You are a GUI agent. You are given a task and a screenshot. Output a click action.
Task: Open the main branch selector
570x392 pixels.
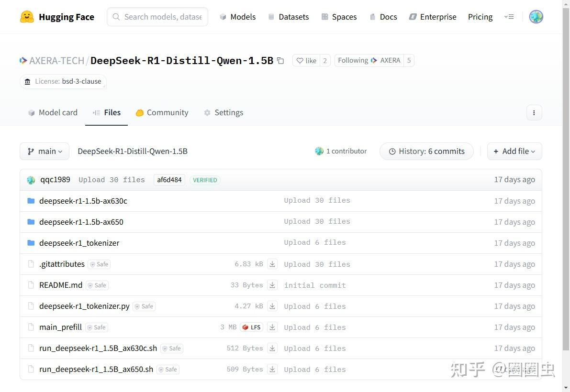point(44,151)
